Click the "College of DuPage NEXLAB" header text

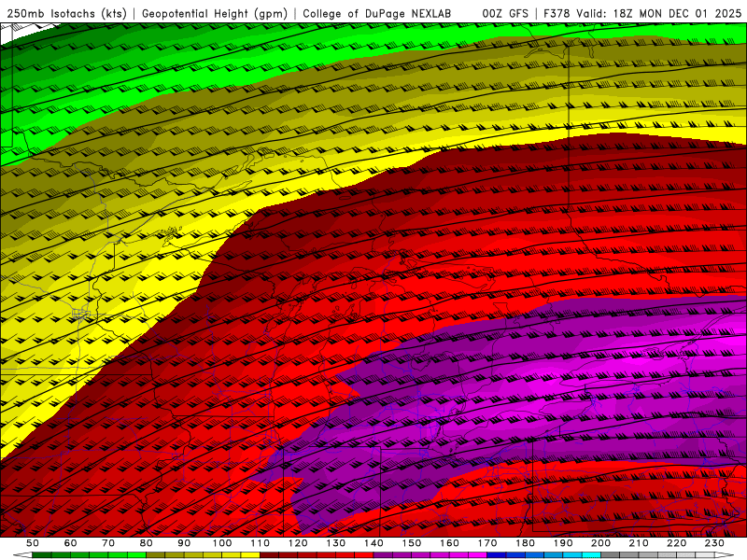coord(377,14)
